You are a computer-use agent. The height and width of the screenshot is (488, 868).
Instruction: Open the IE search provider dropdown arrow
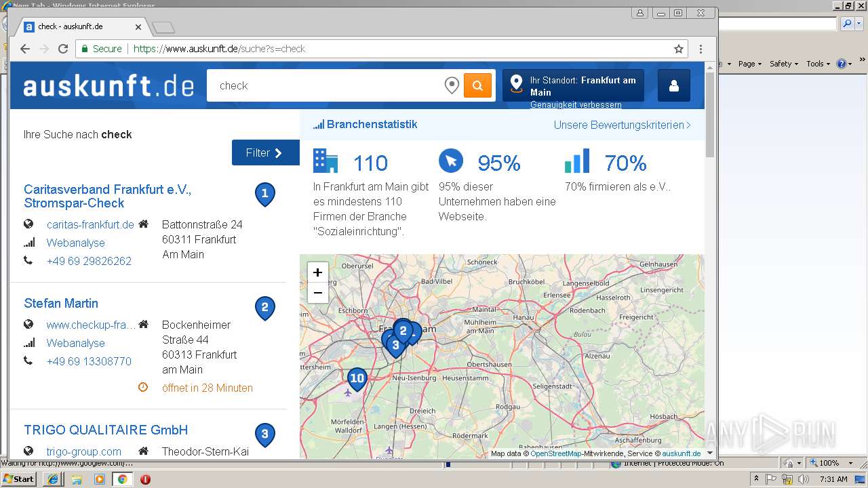(x=859, y=24)
